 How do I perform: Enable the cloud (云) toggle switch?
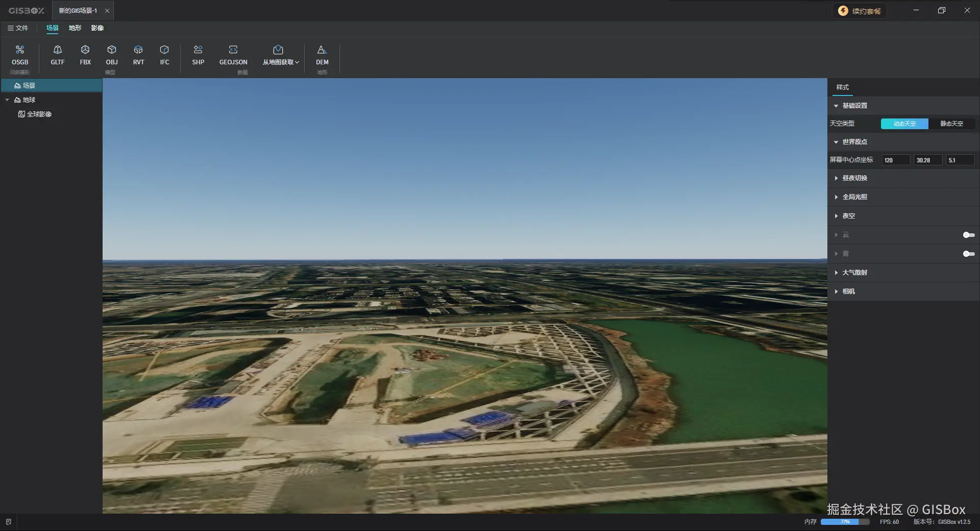[x=968, y=235]
